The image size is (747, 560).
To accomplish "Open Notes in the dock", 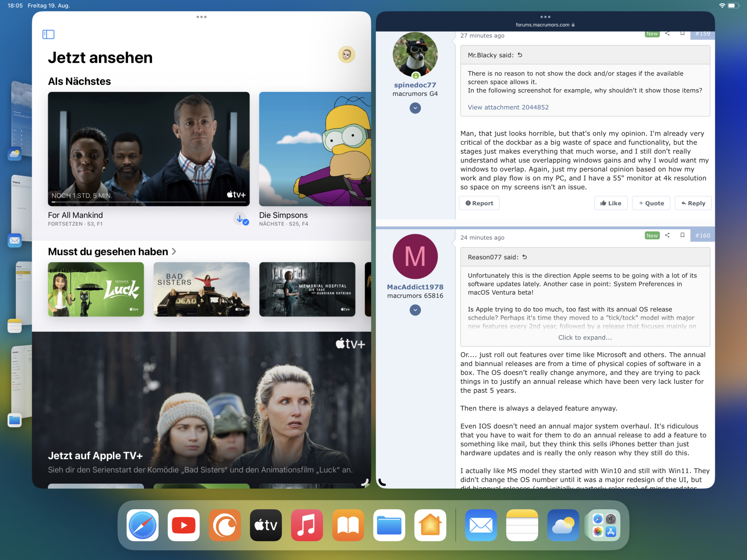I will [x=522, y=525].
